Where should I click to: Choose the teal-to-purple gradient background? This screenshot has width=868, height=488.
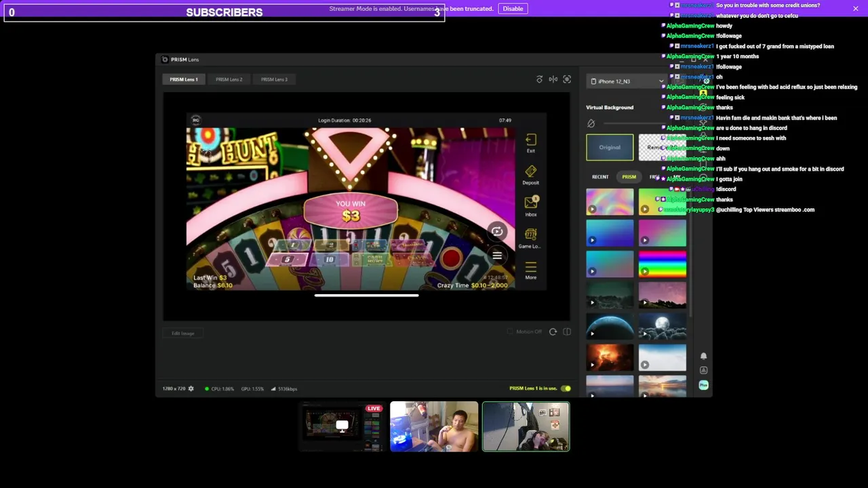[x=610, y=264]
